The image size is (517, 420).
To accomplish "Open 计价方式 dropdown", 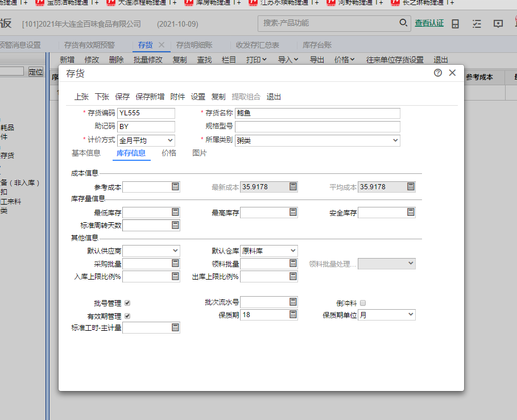I will click(170, 140).
